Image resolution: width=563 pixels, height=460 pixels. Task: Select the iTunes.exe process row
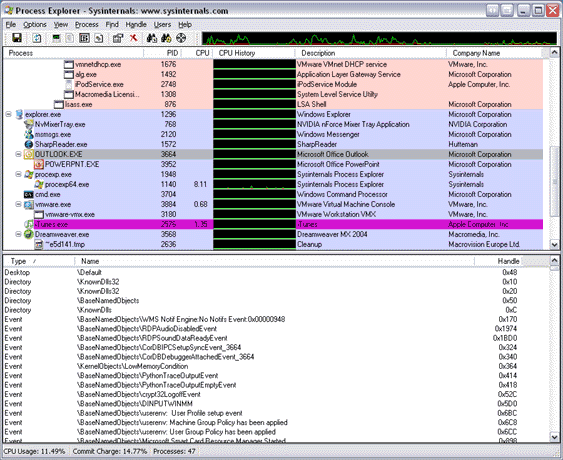tap(273, 224)
